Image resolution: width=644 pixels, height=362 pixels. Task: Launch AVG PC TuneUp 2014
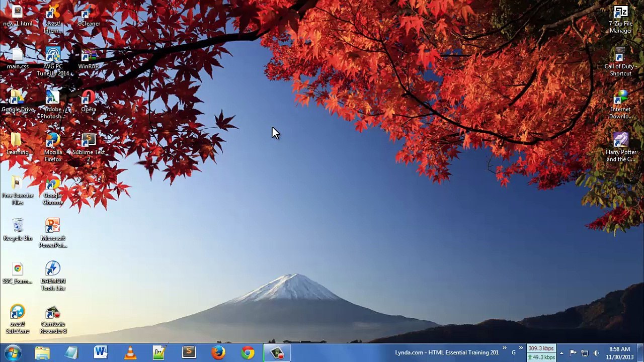(x=53, y=62)
